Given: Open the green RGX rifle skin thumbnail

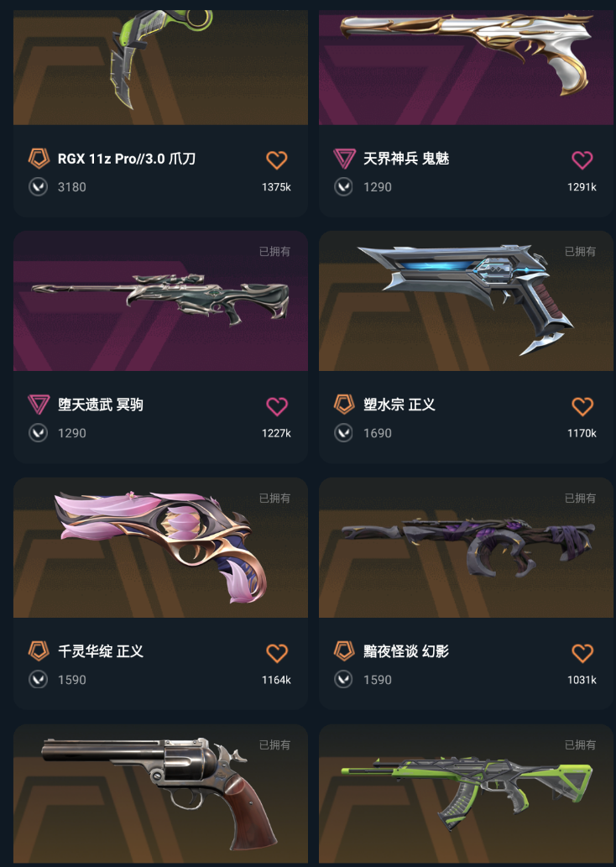Looking at the screenshot, I should [466, 794].
